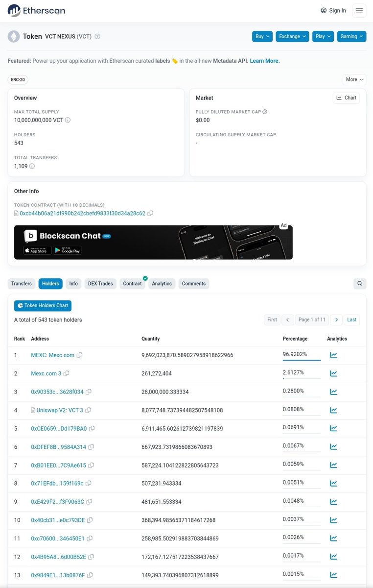This screenshot has width=373, height=588.
Task: Open analytics chart for Mexc.com 3 row
Action: [x=333, y=373]
